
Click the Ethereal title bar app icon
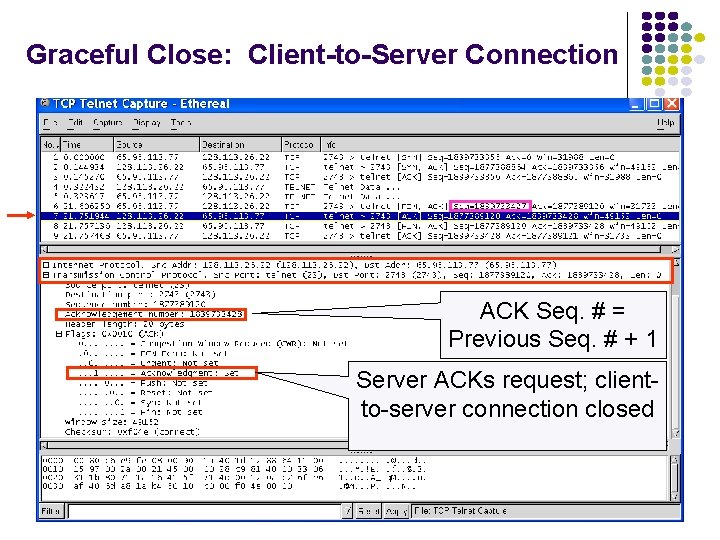pos(45,103)
